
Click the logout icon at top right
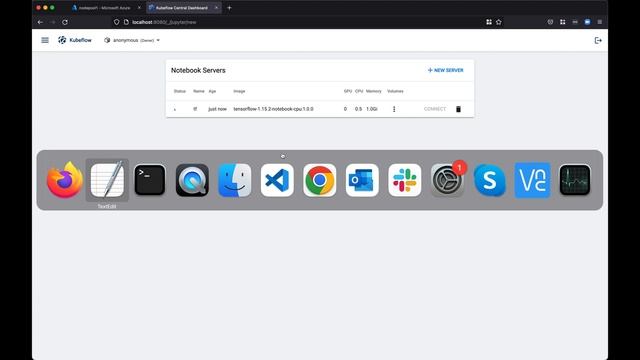pos(598,40)
